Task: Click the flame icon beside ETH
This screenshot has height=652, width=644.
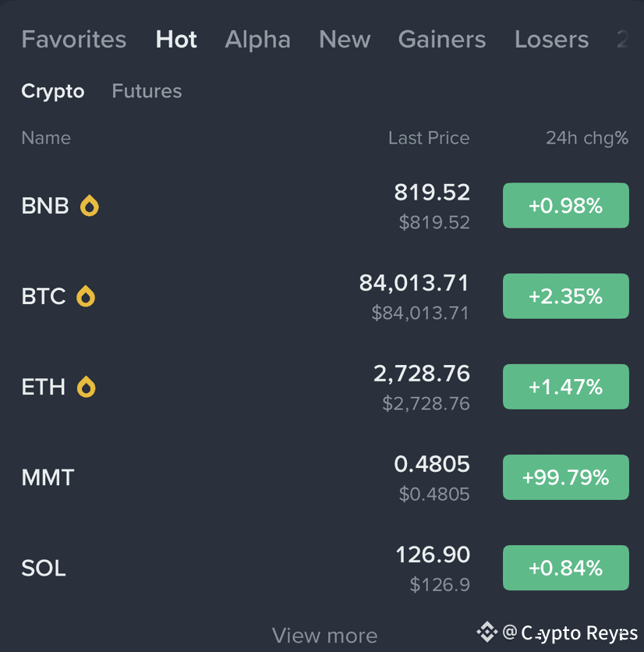Action: point(86,387)
